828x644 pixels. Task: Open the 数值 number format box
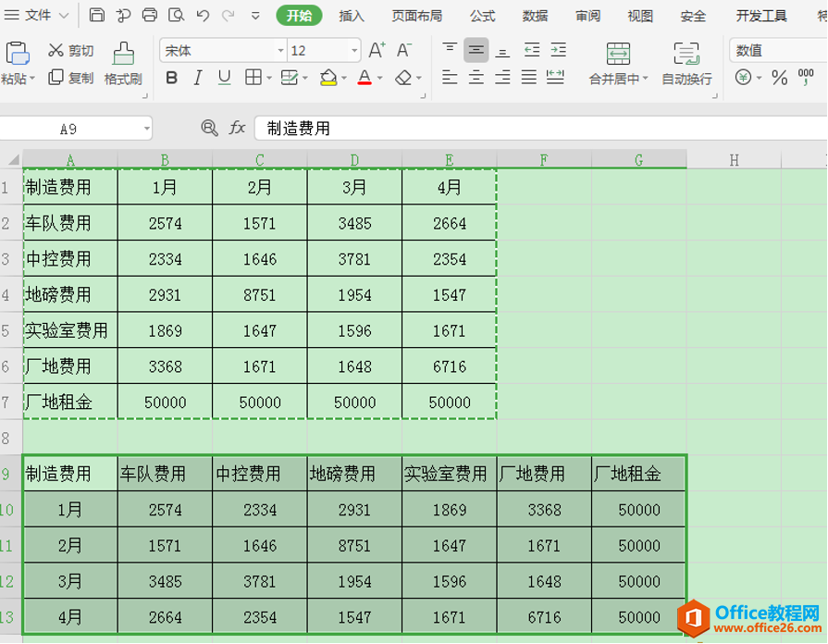[778, 50]
